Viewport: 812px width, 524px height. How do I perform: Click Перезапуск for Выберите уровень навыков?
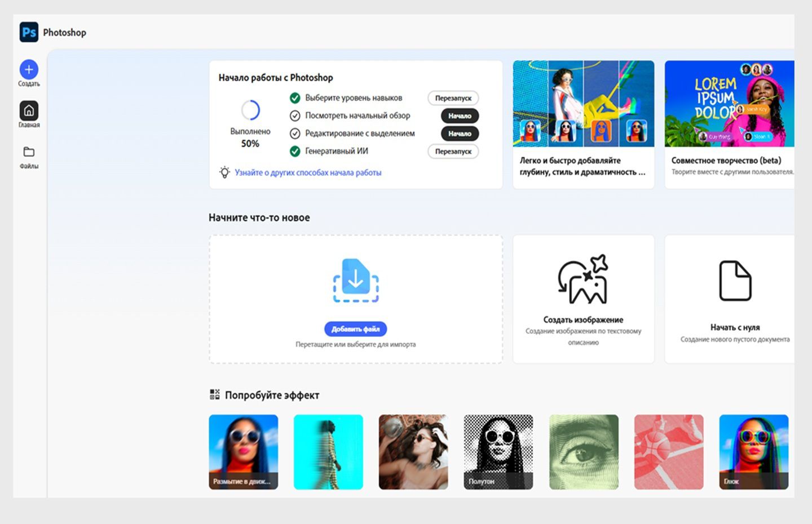point(453,97)
